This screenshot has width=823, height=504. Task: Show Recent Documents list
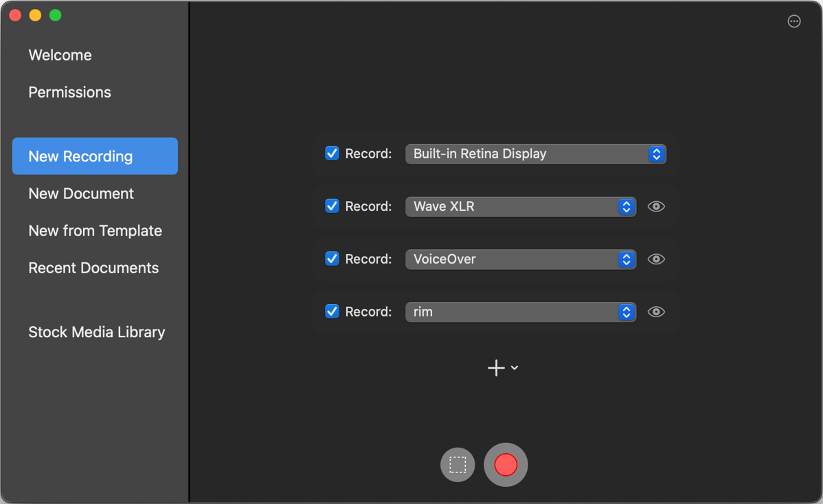[93, 268]
